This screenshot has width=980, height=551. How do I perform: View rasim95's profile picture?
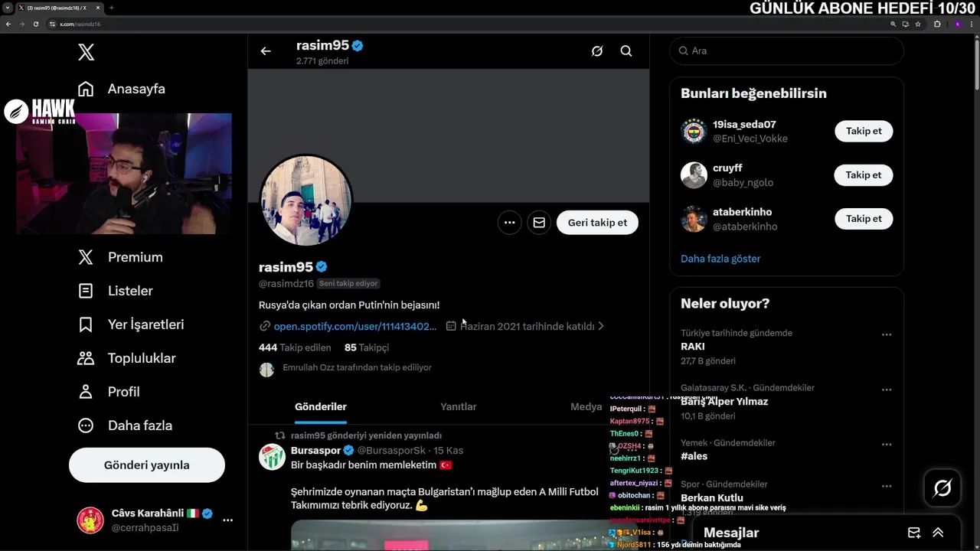pos(306,200)
